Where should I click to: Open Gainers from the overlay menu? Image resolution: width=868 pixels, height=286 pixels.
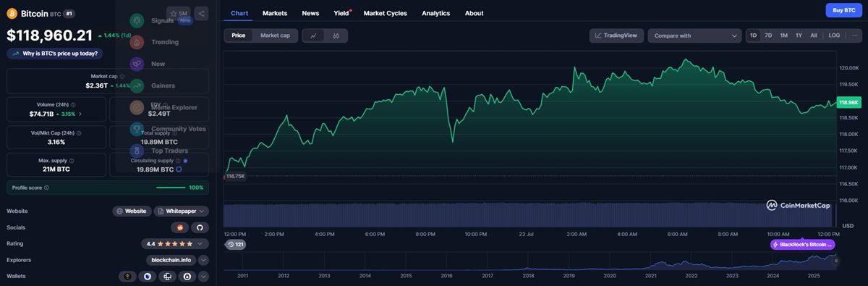coord(163,85)
